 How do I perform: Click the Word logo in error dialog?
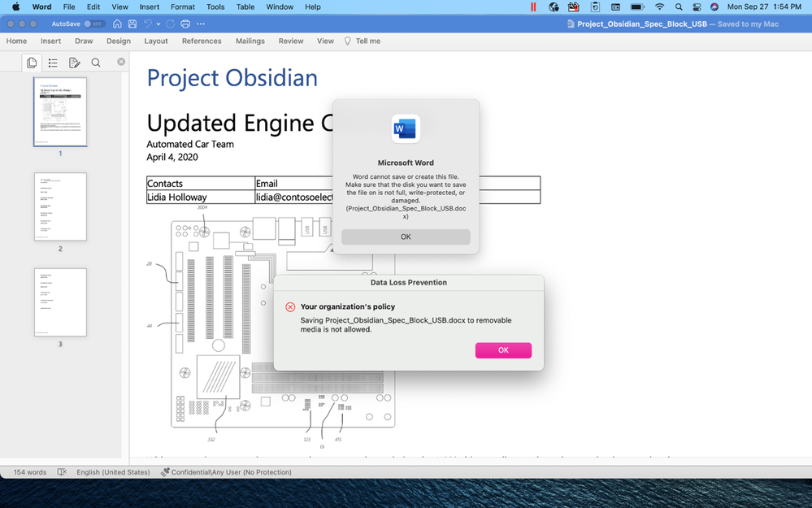click(x=406, y=128)
